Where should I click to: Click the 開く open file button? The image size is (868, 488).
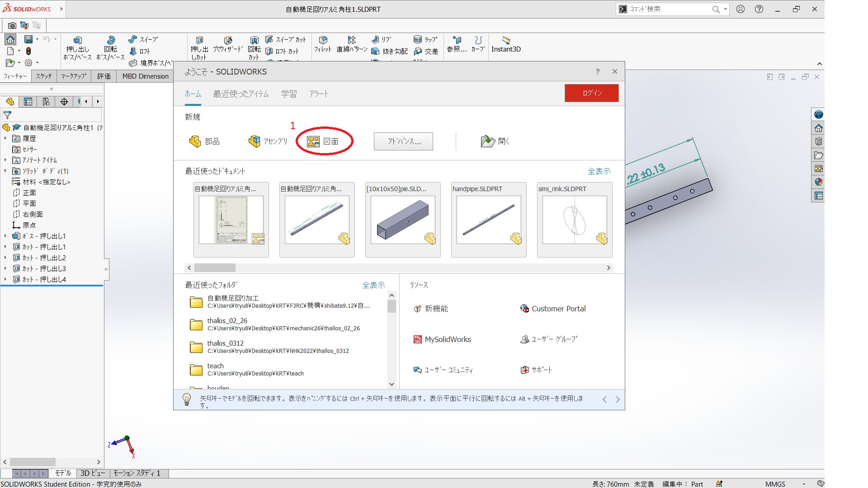(495, 141)
